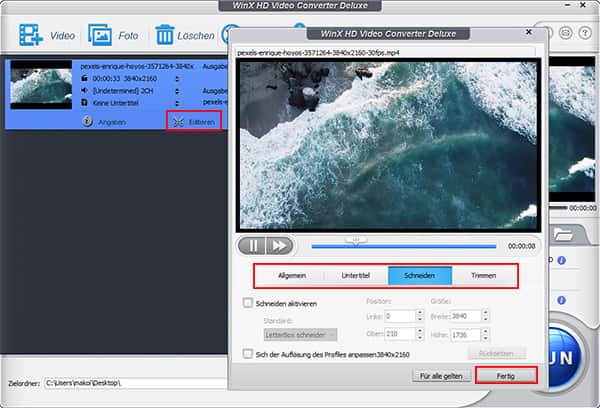
Task: Open the Letterbox schneiden dropdown
Action: pos(300,335)
